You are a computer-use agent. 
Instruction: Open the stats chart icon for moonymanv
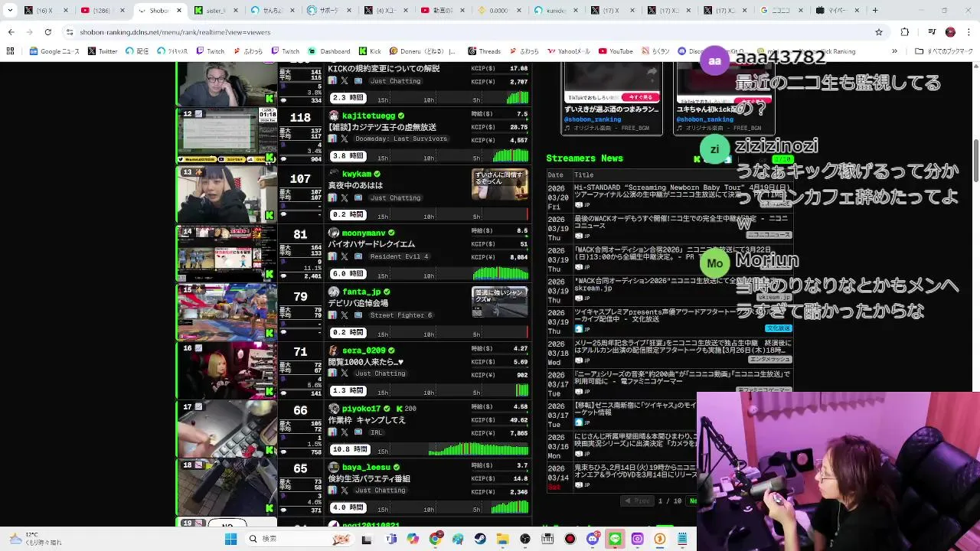click(x=332, y=257)
